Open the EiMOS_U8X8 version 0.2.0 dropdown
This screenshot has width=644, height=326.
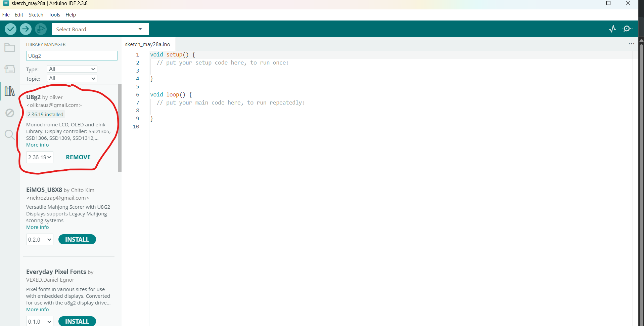coord(40,240)
